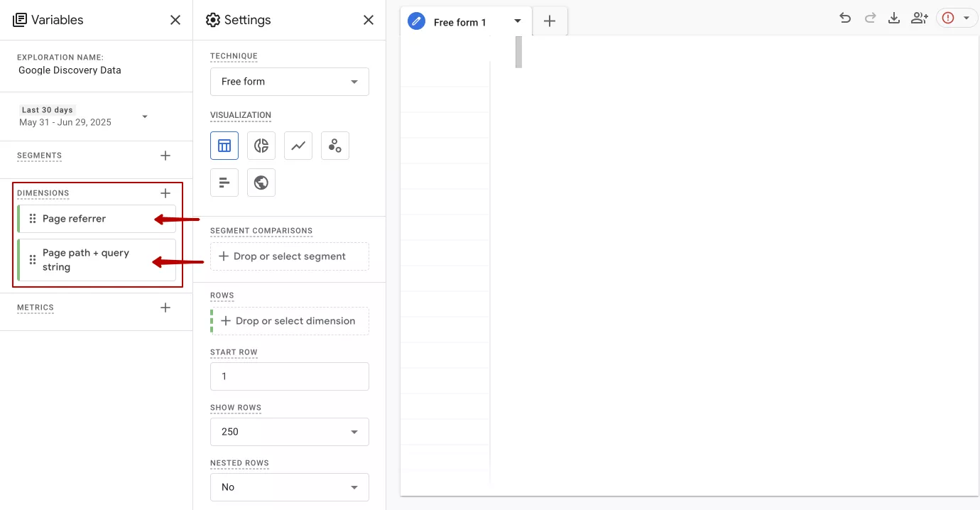
Task: Add a new metric
Action: (165, 308)
